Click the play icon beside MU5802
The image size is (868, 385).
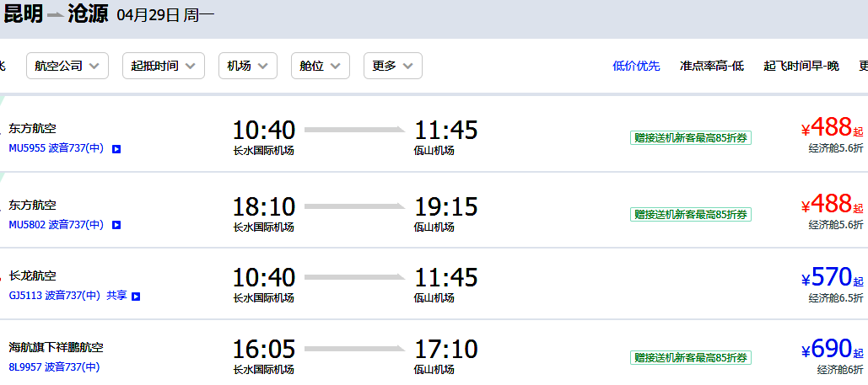coord(116,225)
